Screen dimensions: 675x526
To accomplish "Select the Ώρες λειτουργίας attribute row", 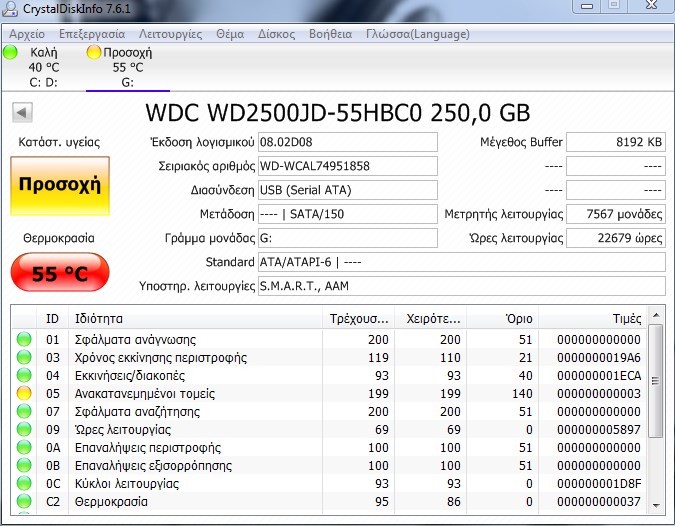I will click(x=329, y=430).
